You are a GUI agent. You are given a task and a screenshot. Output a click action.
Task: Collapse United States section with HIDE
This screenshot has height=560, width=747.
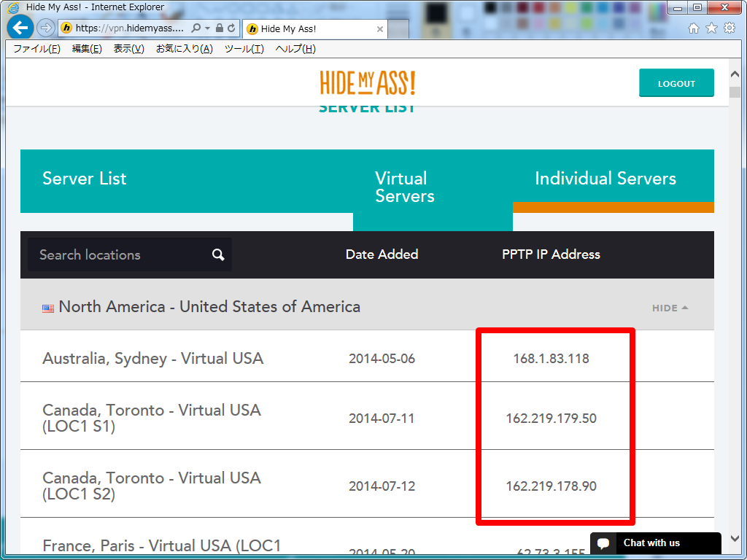[670, 308]
